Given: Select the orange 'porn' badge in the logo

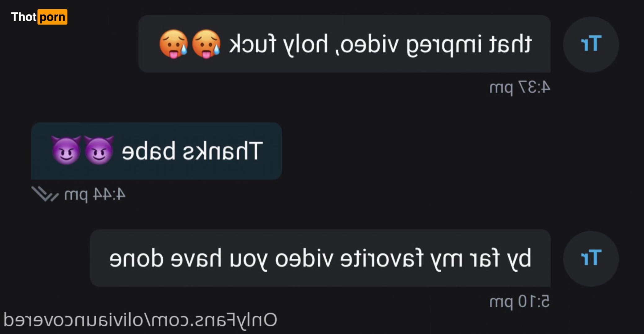Looking at the screenshot, I should tap(52, 17).
